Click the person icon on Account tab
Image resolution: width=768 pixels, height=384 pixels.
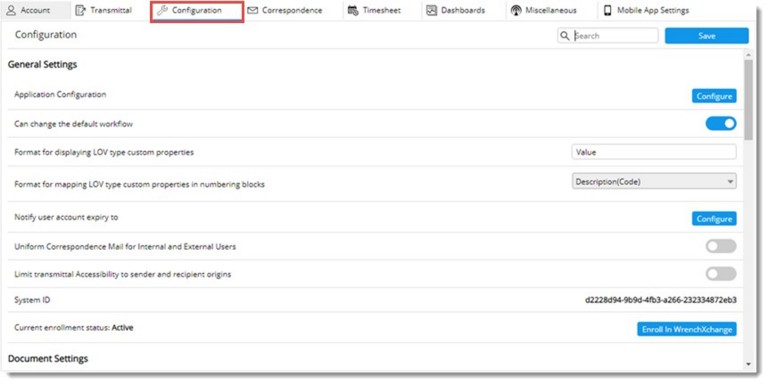click(11, 10)
